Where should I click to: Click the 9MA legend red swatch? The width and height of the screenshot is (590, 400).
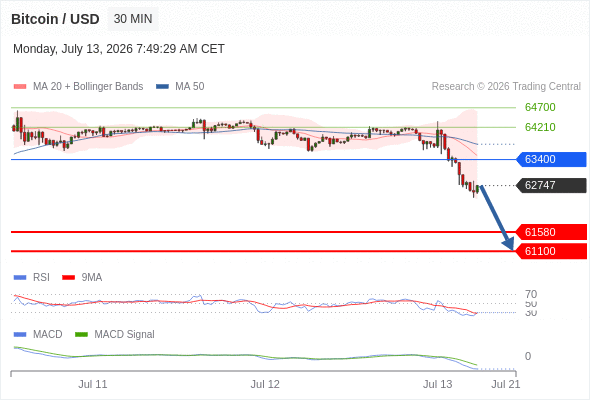tap(68, 278)
